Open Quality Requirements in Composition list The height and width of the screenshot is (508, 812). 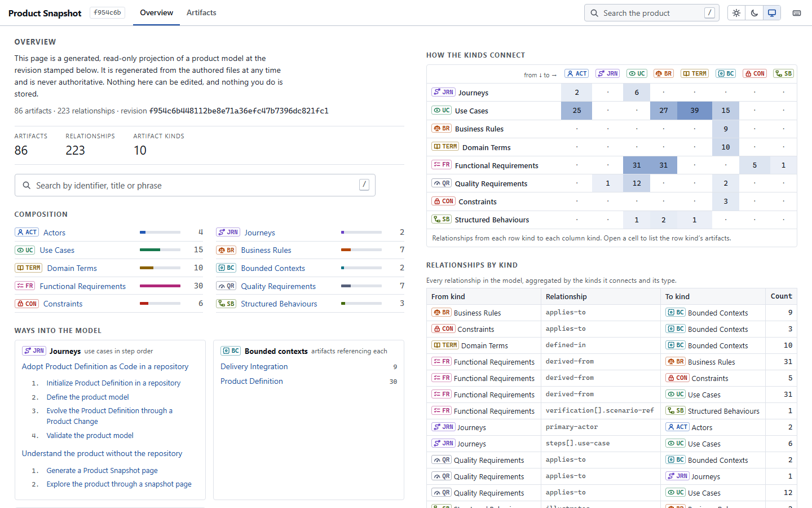pos(278,286)
